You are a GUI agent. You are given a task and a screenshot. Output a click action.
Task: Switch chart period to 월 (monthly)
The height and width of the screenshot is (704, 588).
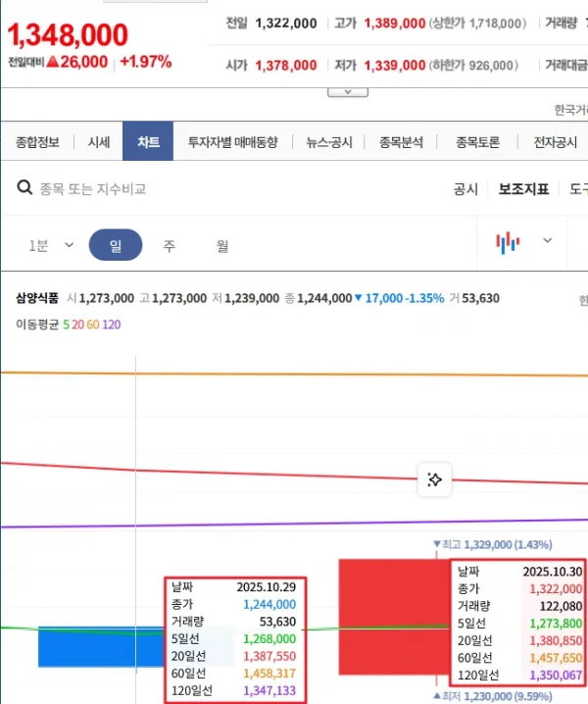[223, 245]
